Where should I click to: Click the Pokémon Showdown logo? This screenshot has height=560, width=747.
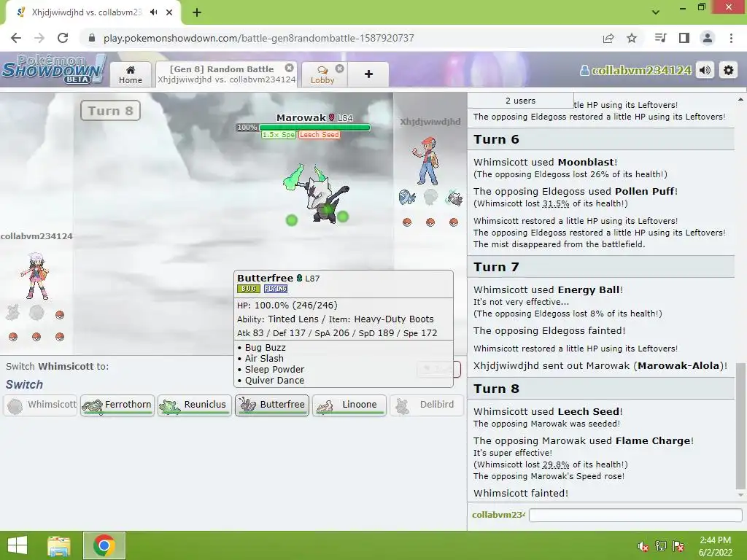point(53,70)
